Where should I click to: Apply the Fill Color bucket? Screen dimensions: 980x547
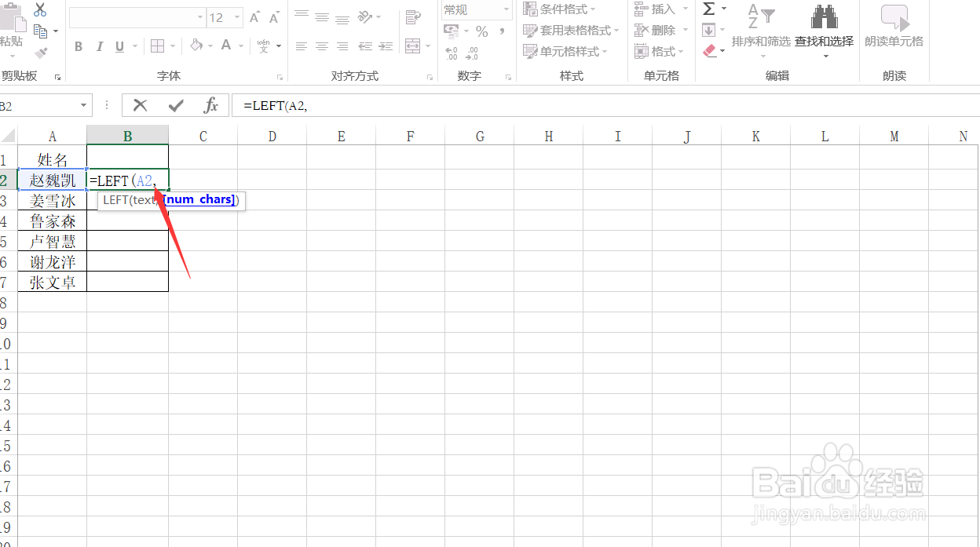196,46
